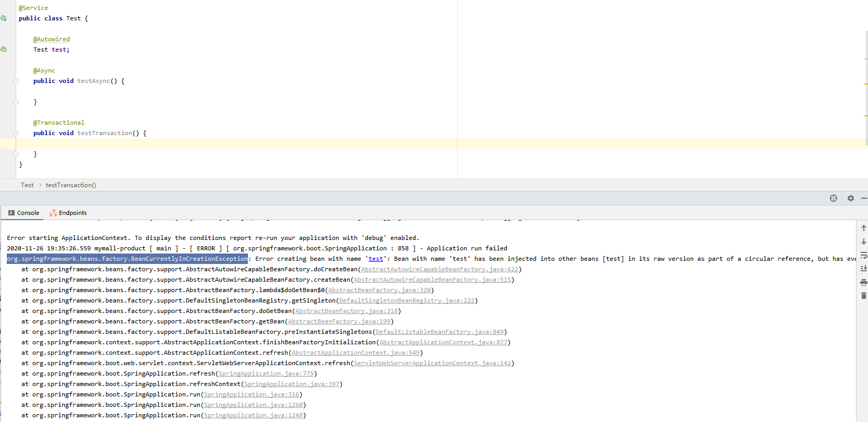Click the autowired dependency gutter icon beside 'Test test;'
Image resolution: width=868 pixels, height=422 pixels.
[4, 50]
